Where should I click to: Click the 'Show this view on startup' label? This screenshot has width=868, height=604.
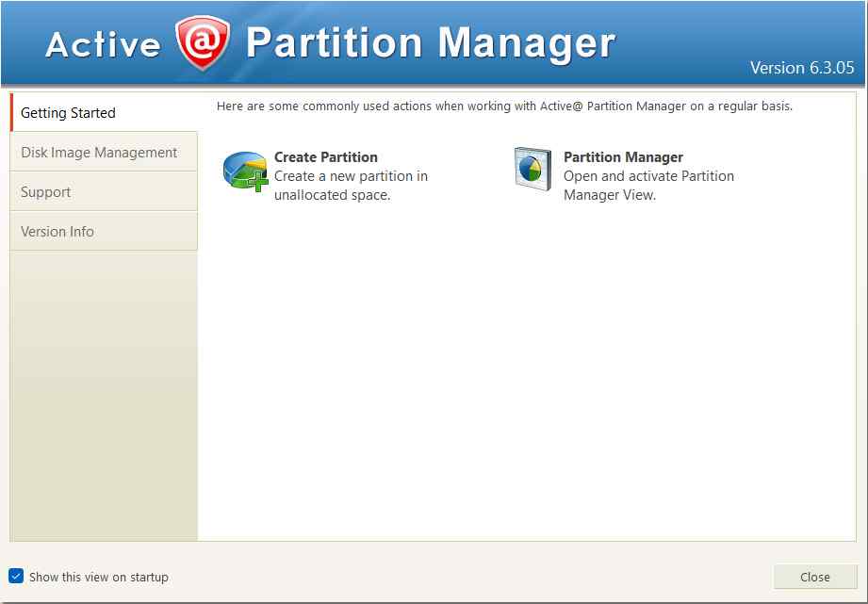coord(98,577)
